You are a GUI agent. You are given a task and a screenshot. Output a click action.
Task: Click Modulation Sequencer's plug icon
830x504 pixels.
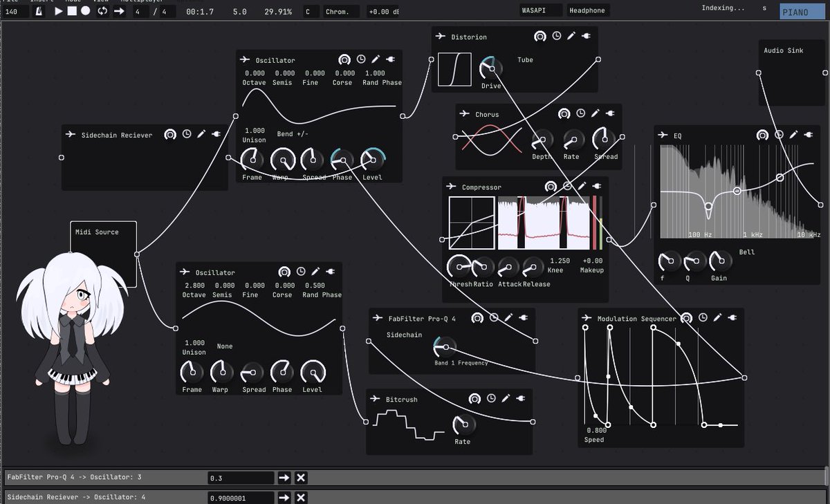tap(733, 318)
